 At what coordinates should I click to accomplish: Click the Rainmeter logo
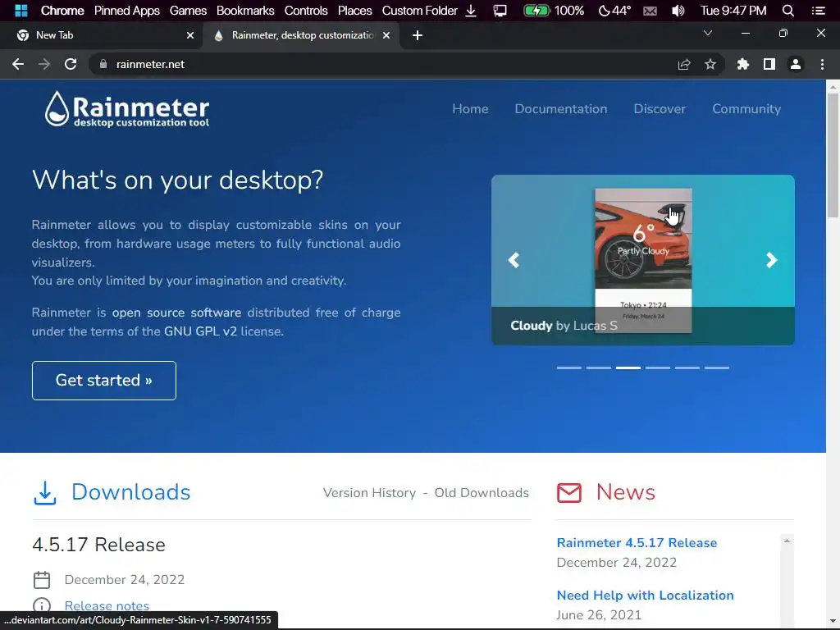[127, 109]
